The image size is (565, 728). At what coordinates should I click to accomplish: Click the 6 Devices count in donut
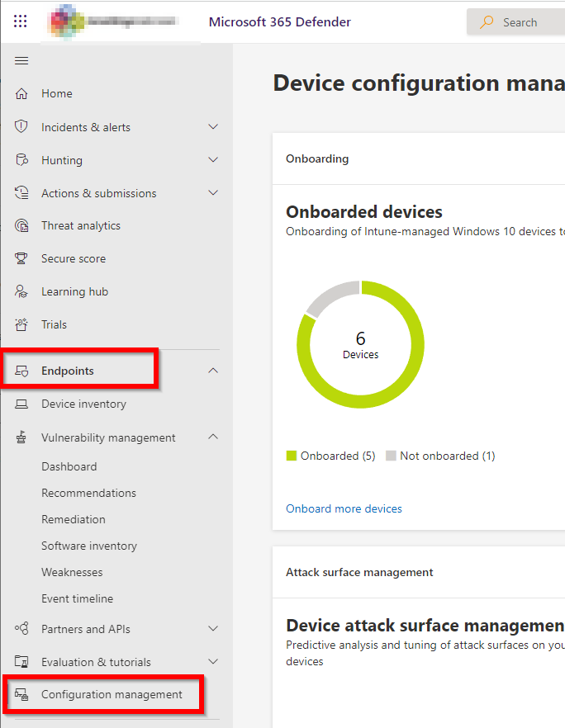click(x=360, y=344)
